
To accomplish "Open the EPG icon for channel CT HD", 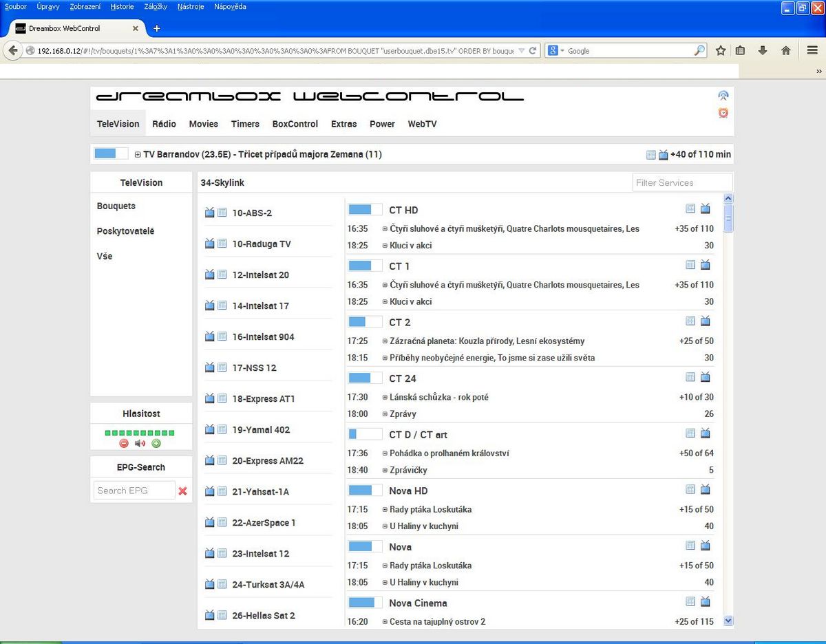I will pos(690,208).
